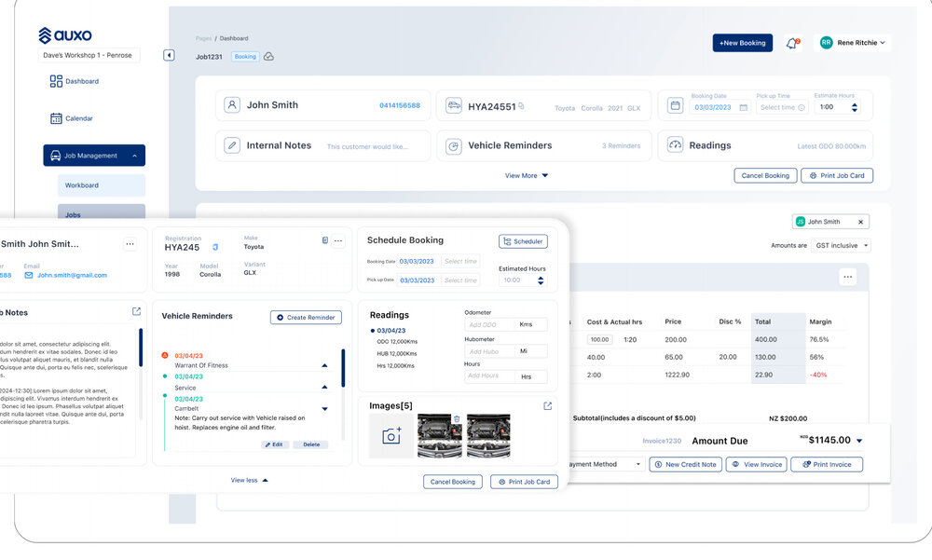The image size is (932, 560).
Task: Open the second engine image thumbnail
Action: pyautogui.click(x=488, y=436)
